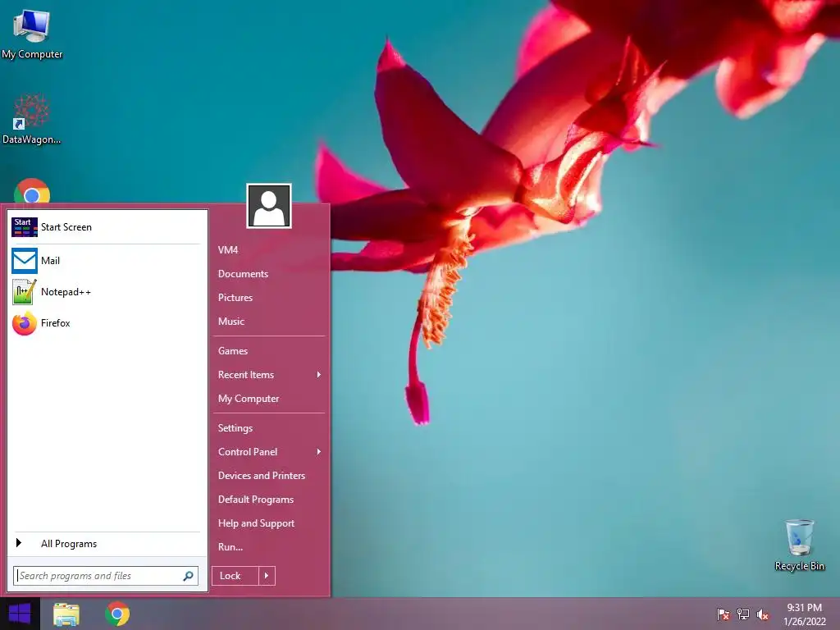This screenshot has width=840, height=630.
Task: Select the DataWagon desktop shortcut
Action: [32, 119]
